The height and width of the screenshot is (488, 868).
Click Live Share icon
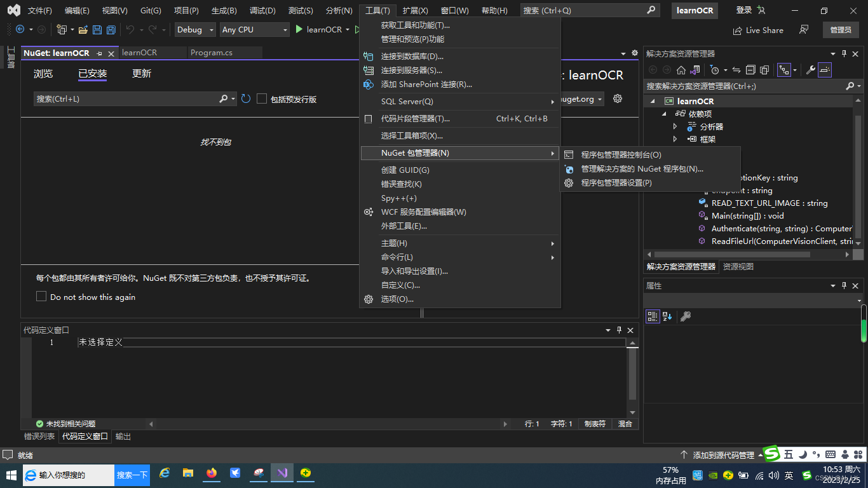click(758, 30)
